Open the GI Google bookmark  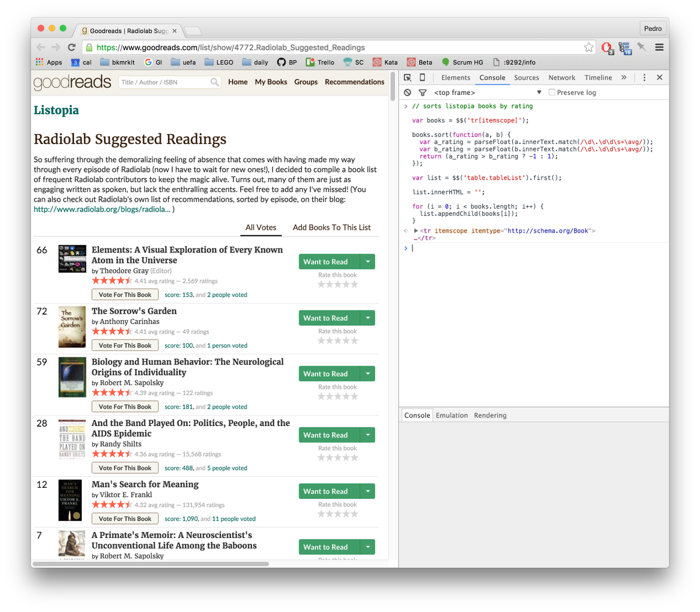(153, 62)
